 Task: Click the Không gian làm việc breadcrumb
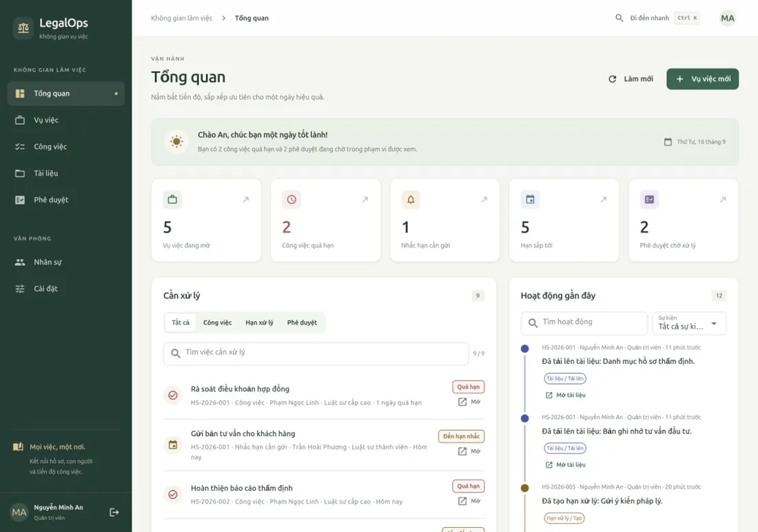pyautogui.click(x=181, y=18)
